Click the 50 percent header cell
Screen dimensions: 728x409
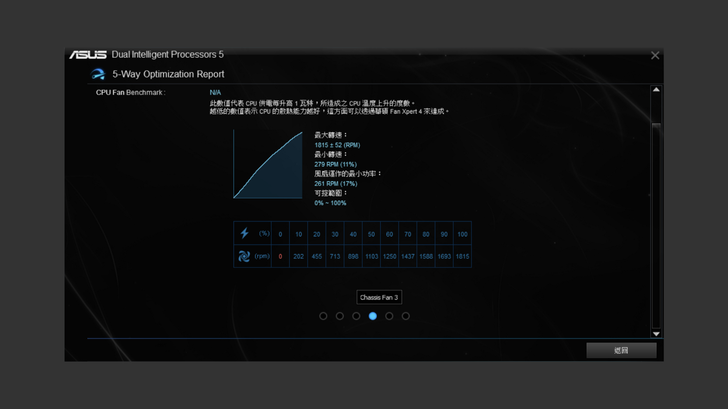371,234
